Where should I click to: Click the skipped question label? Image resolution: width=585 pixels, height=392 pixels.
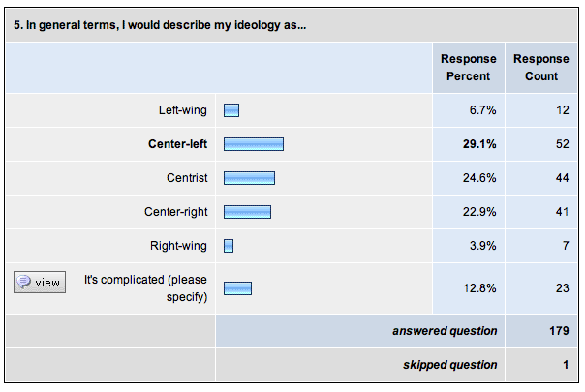pos(449,365)
